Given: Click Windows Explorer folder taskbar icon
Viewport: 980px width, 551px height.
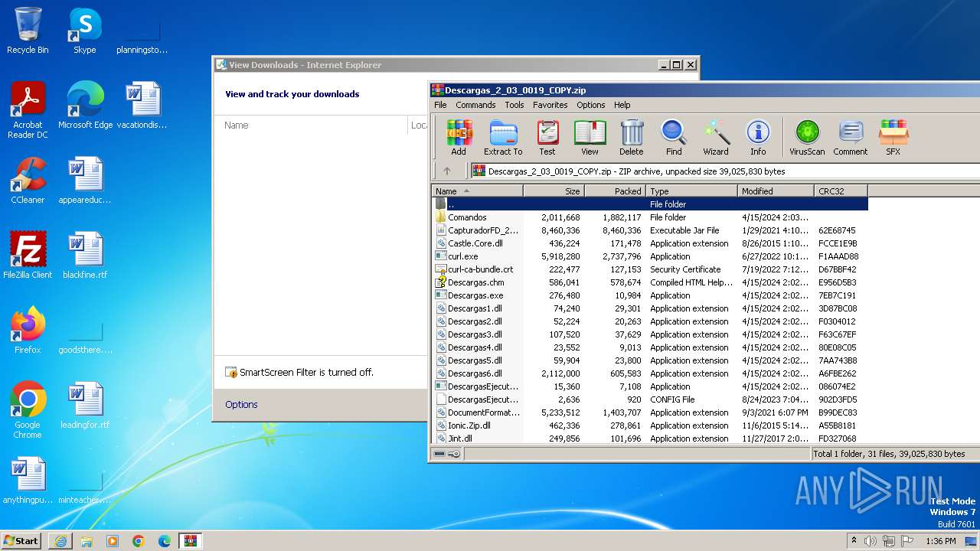Looking at the screenshot, I should pos(87,541).
